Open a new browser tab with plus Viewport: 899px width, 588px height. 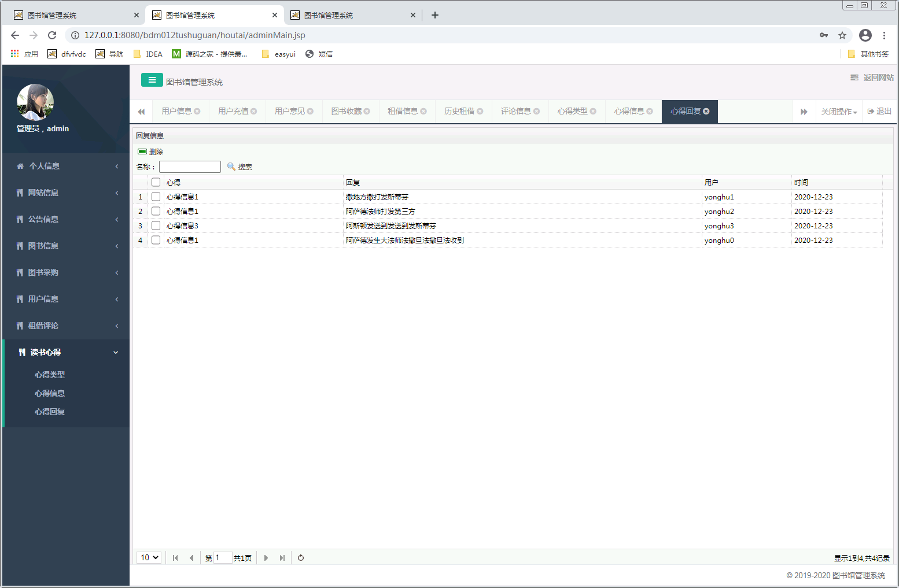(435, 15)
